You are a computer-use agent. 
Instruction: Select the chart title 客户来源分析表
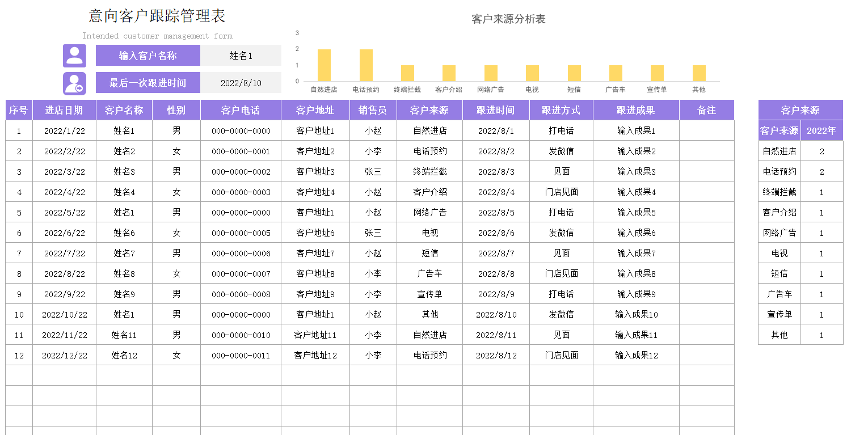[509, 19]
